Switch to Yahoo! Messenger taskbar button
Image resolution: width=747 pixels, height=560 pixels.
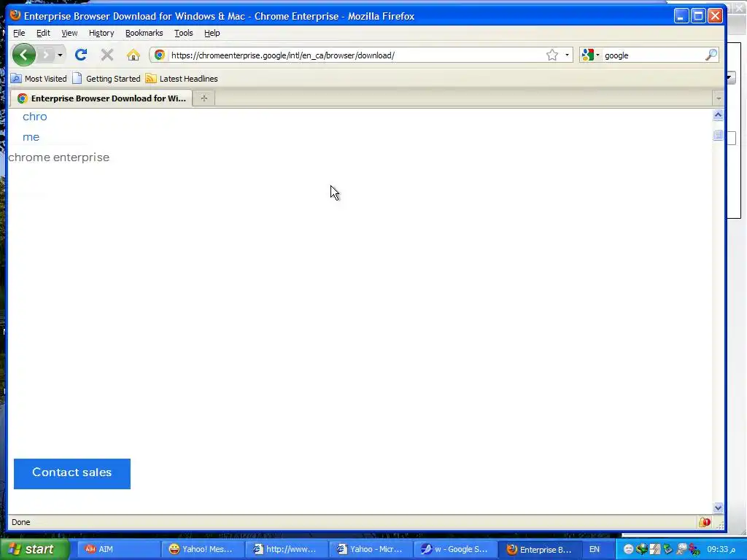point(202,550)
